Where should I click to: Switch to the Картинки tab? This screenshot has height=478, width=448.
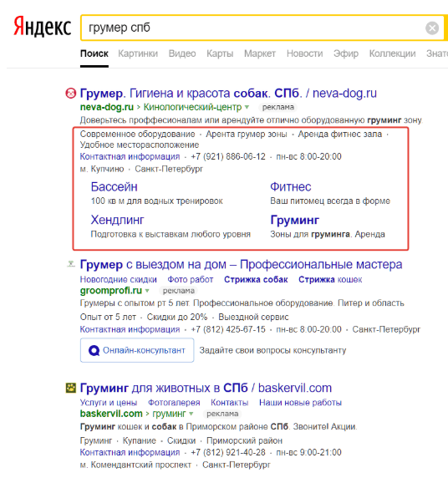click(138, 53)
